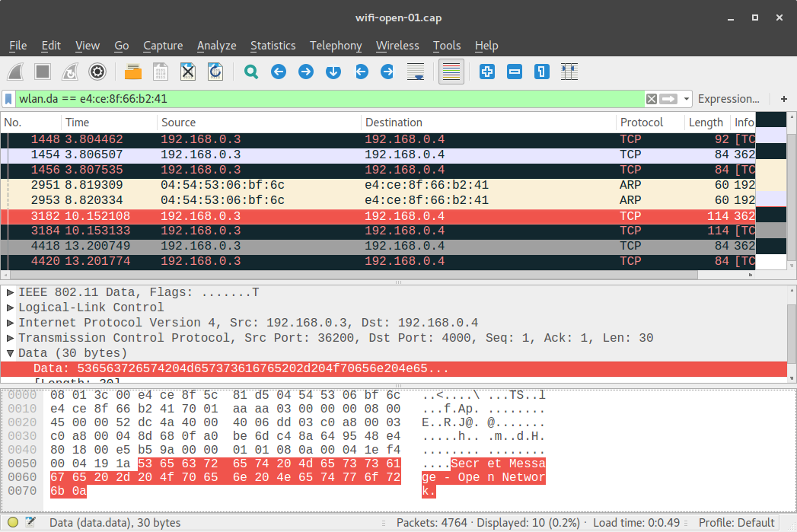Expand Internet Protocol Version 4 details
The image size is (797, 532).
coord(10,322)
